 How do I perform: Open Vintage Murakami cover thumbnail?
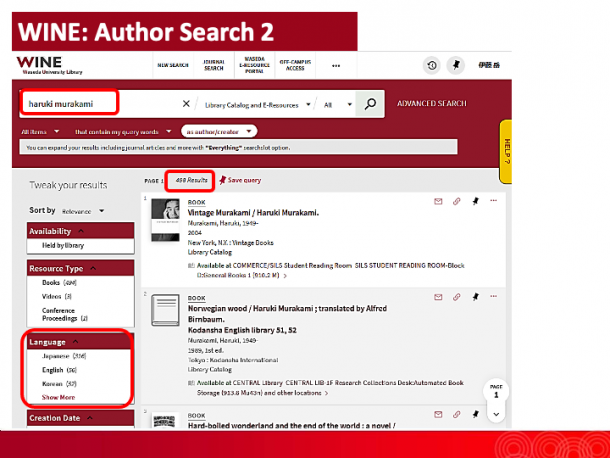[165, 220]
